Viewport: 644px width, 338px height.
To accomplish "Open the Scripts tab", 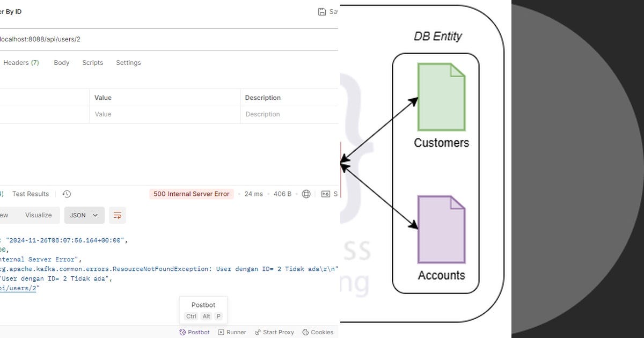I will tap(92, 62).
